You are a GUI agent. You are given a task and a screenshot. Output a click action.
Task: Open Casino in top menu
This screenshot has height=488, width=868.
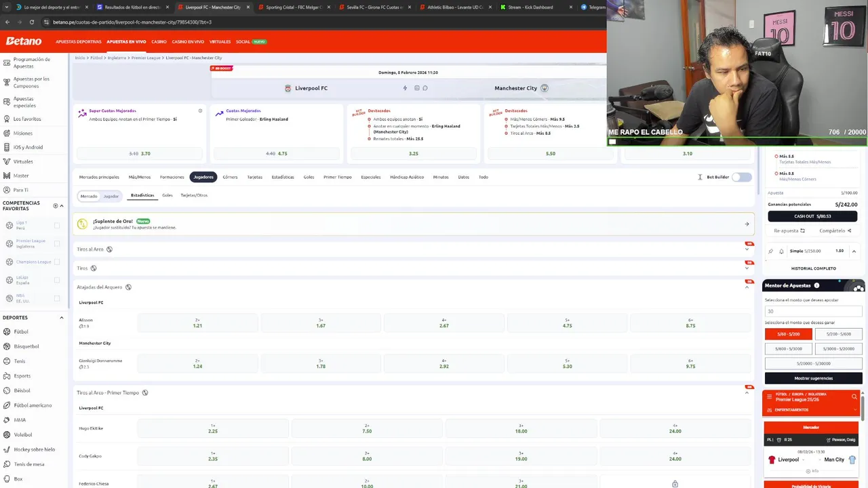pyautogui.click(x=159, y=41)
